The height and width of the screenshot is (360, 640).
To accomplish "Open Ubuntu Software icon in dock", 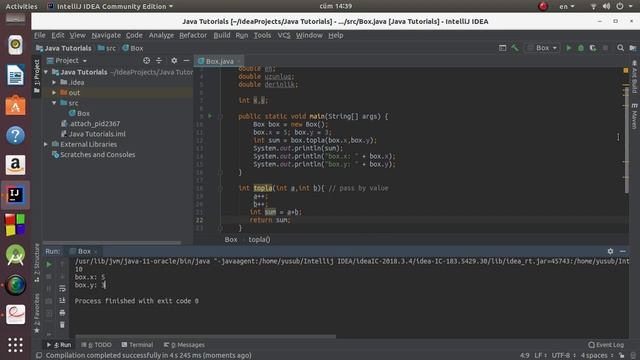I will (15, 105).
